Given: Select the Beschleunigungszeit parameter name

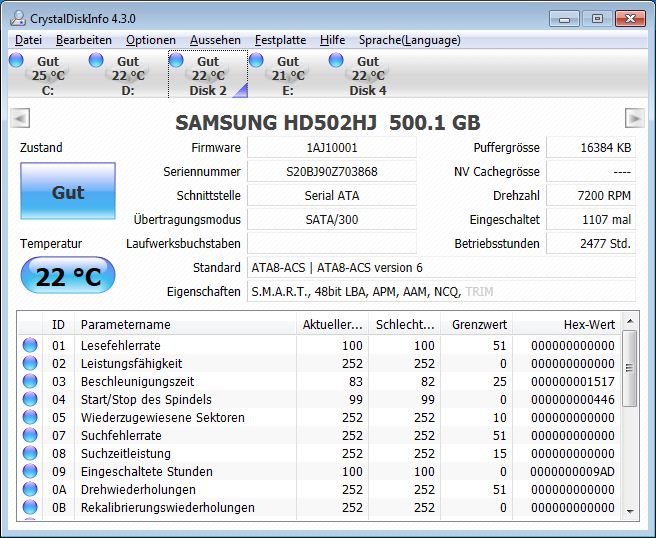Looking at the screenshot, I should coord(137,382).
